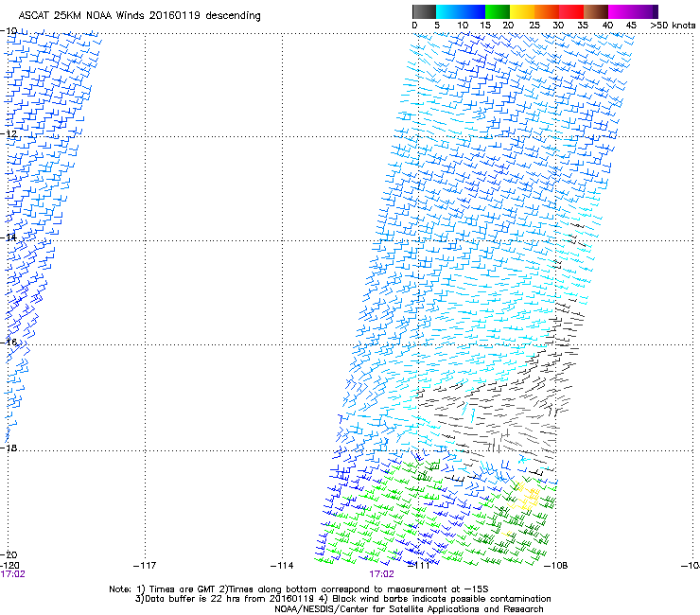The image size is (700, 615).
Task: Click the -18 latitude axis label
Action: tap(9, 448)
